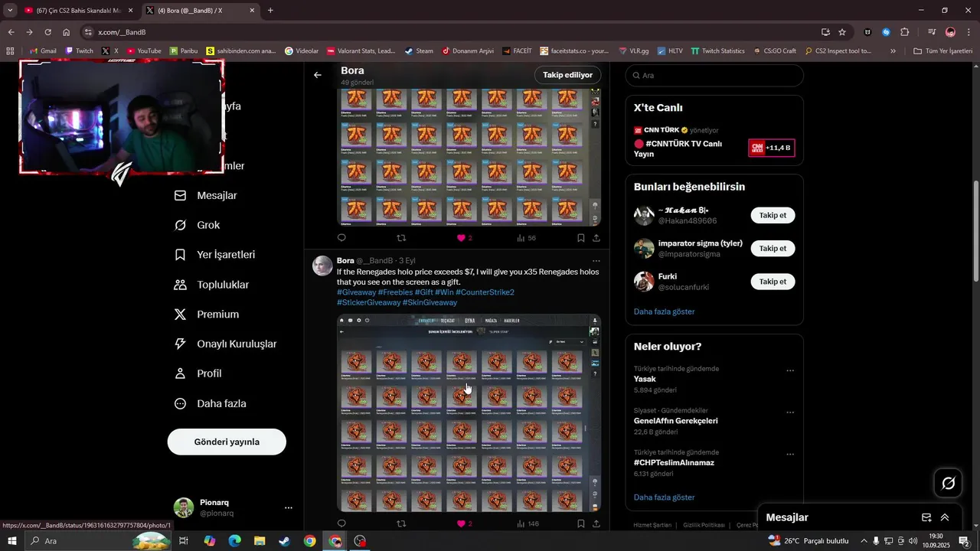The height and width of the screenshot is (551, 980).
Task: Show hidden bookmarks with the overflow chevron
Action: 893,51
